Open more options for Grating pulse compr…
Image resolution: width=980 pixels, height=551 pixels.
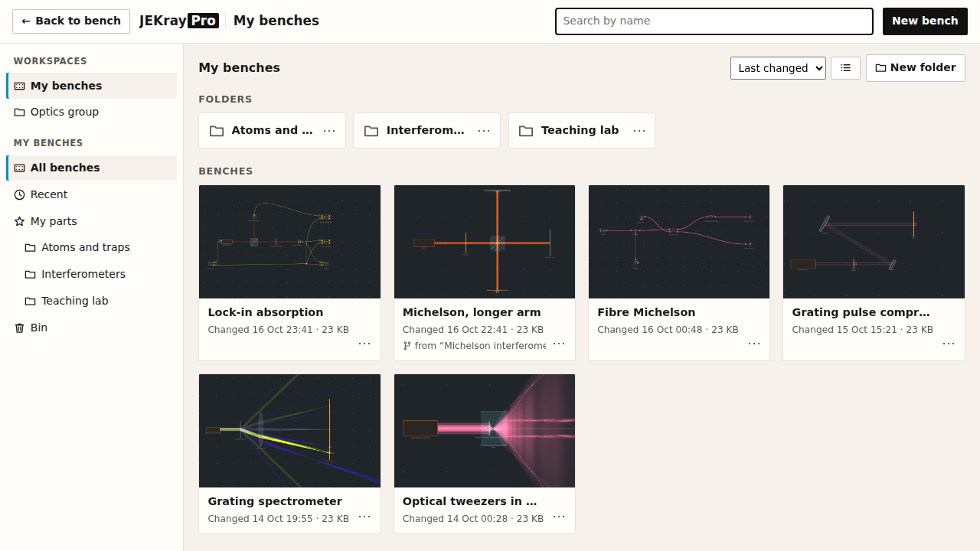pos(949,344)
